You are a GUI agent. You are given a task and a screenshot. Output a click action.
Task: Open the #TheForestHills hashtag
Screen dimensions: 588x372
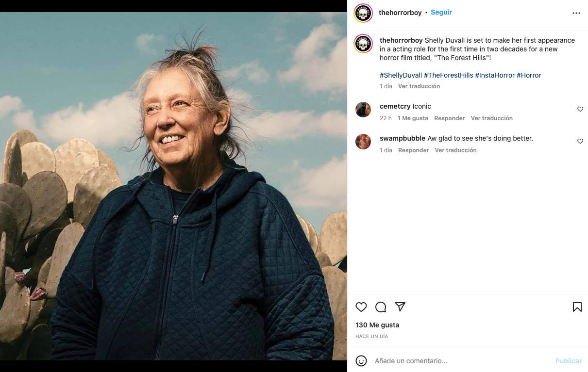click(448, 75)
